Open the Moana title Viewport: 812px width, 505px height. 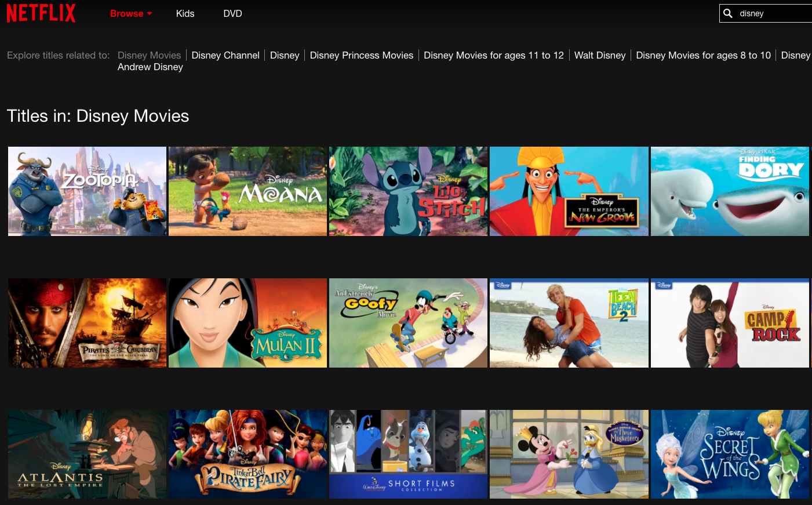point(247,191)
